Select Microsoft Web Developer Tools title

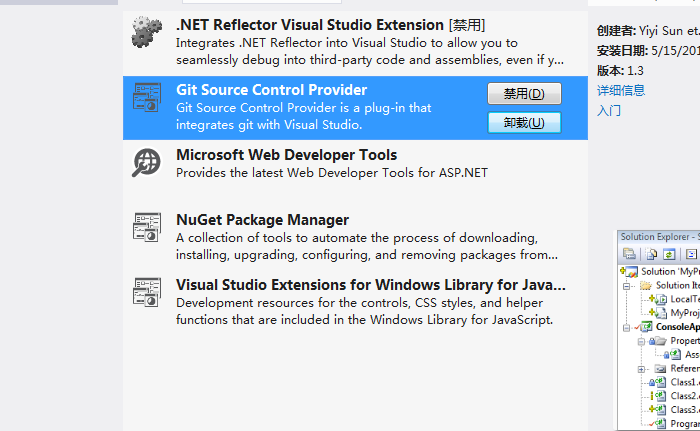tap(286, 155)
